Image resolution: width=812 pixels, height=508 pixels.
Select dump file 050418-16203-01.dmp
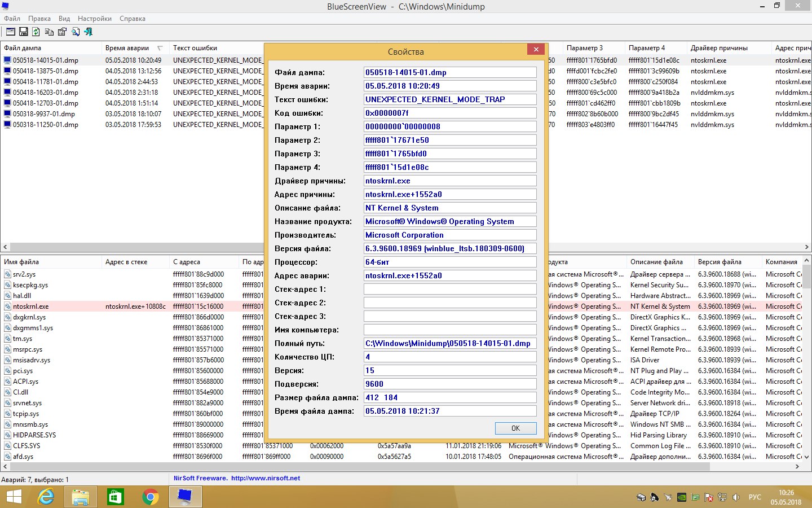click(45, 93)
